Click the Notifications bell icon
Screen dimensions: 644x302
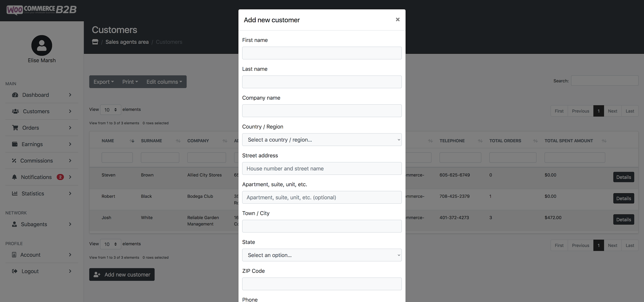tap(14, 177)
